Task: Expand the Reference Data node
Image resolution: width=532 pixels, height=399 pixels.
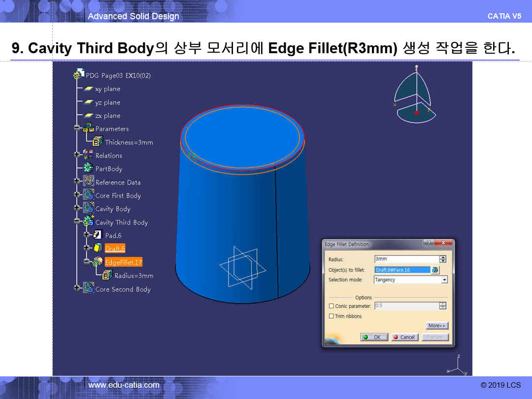Action: click(x=77, y=182)
